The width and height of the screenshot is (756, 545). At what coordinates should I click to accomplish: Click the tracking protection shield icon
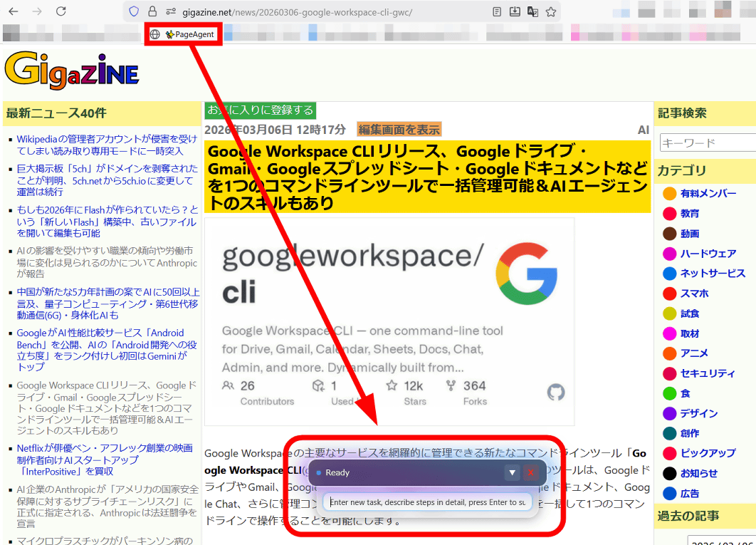click(x=134, y=11)
